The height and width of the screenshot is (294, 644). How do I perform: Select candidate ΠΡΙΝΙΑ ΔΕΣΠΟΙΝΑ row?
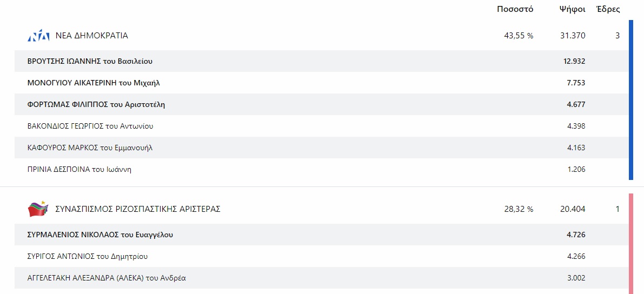tap(79, 169)
